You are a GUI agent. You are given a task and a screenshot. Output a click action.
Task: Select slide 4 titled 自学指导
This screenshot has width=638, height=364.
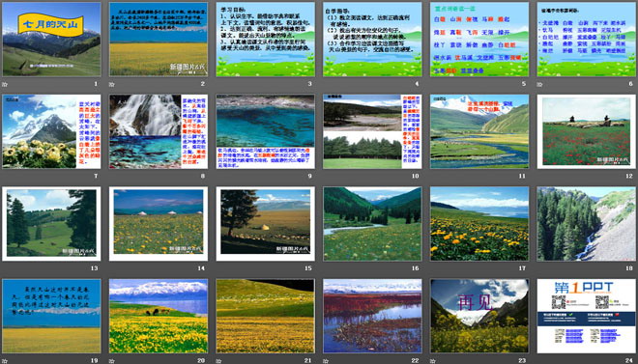372,40
